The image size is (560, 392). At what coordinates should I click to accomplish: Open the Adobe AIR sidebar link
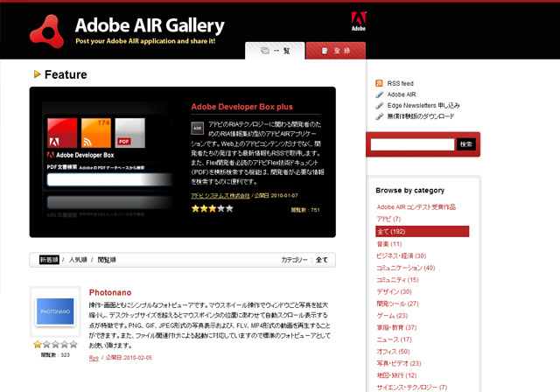click(402, 94)
